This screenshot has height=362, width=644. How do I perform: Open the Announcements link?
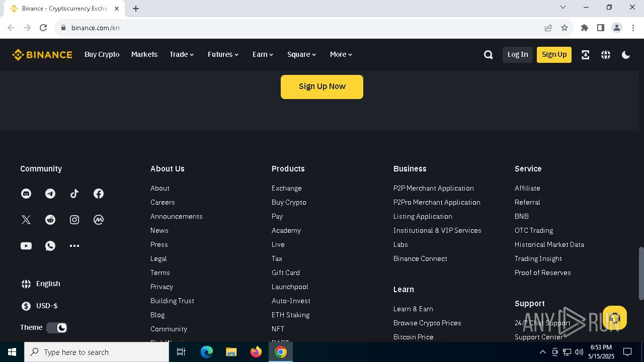pos(177,216)
